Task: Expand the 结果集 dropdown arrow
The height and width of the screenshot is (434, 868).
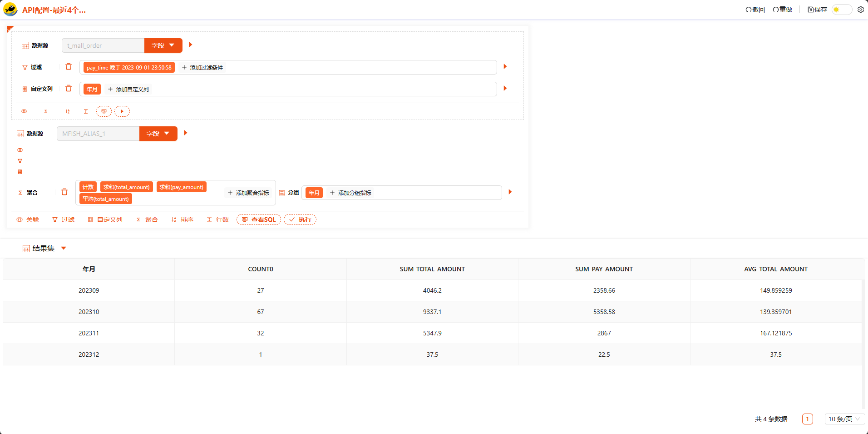Action: [x=64, y=248]
